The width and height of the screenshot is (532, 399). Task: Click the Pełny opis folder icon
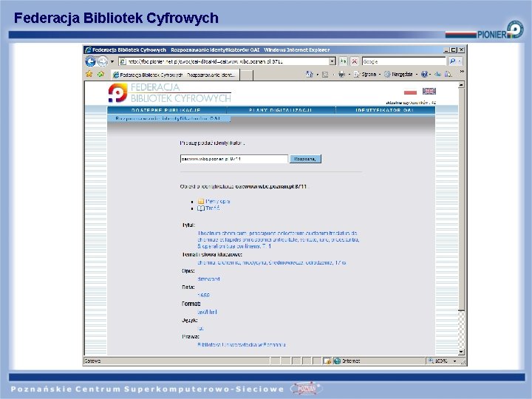(201, 201)
